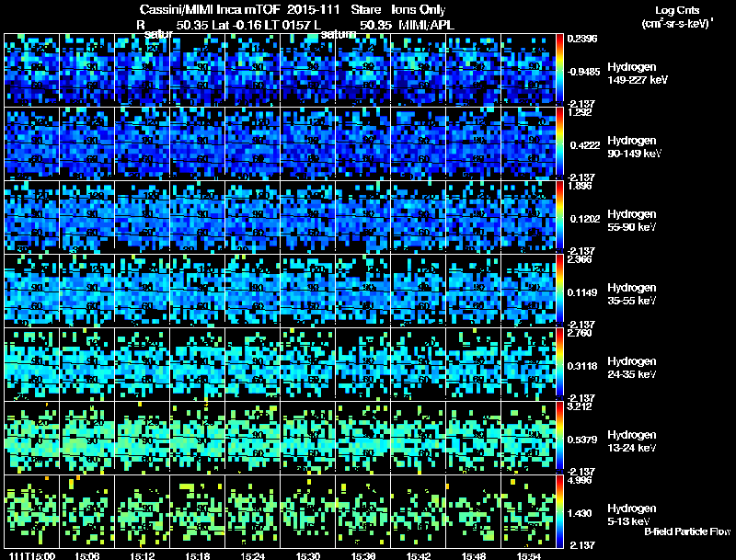The width and height of the screenshot is (736, 560).
Task: Click the 15:54 time label
Action: [x=529, y=556]
